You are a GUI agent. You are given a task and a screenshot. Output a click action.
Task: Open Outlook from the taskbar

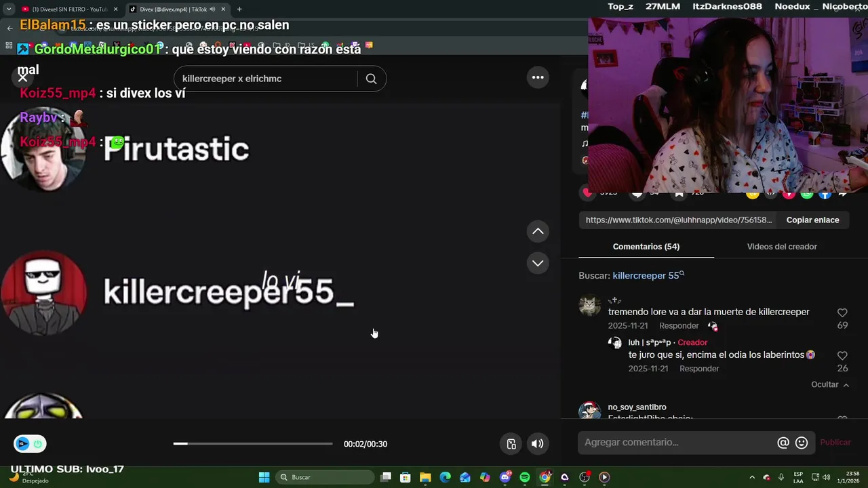click(465, 477)
